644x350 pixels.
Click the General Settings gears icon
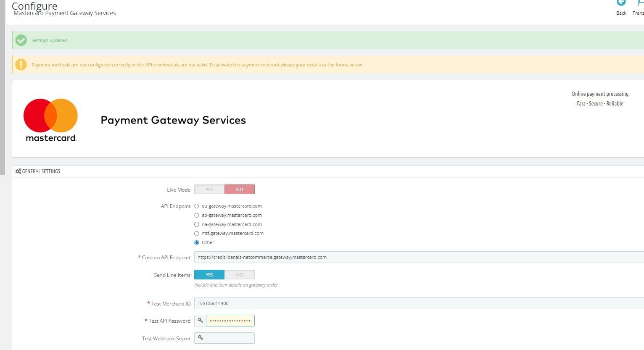click(x=18, y=171)
